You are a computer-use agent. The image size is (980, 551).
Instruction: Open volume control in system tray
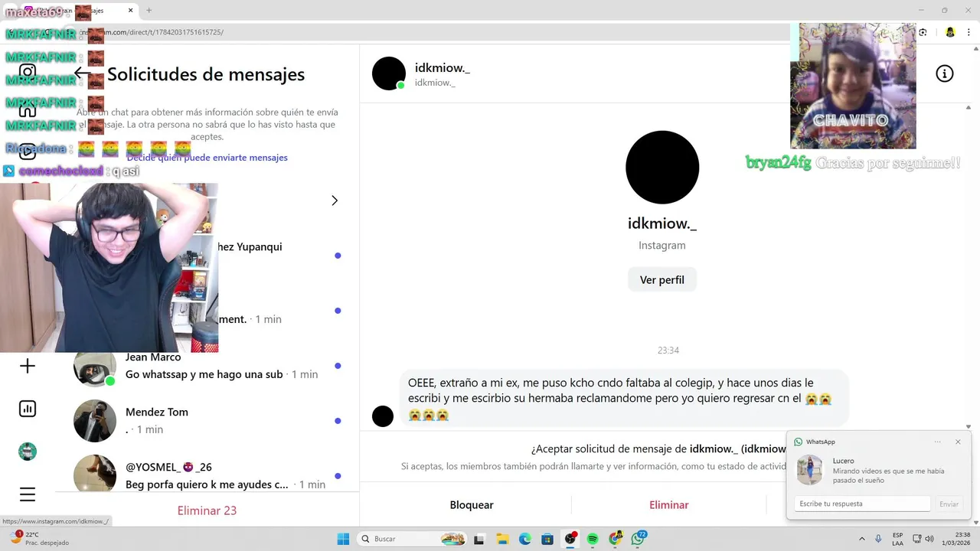pyautogui.click(x=929, y=539)
